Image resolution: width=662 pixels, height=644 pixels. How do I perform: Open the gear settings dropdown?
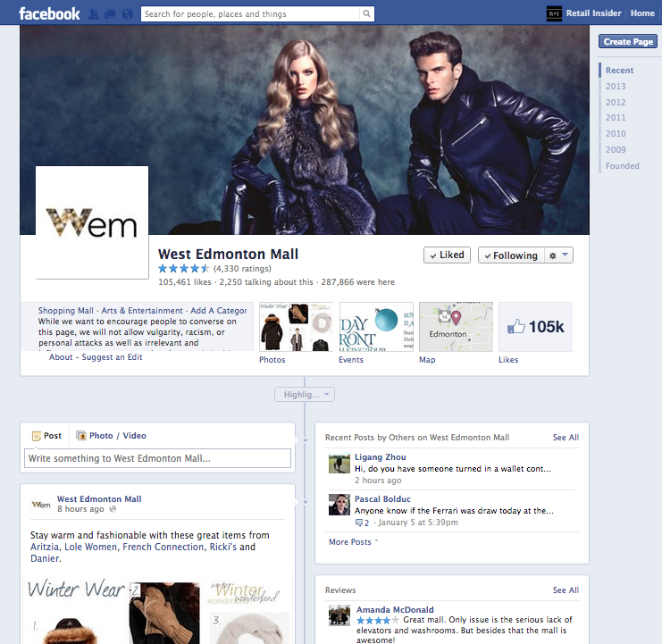pyautogui.click(x=558, y=255)
